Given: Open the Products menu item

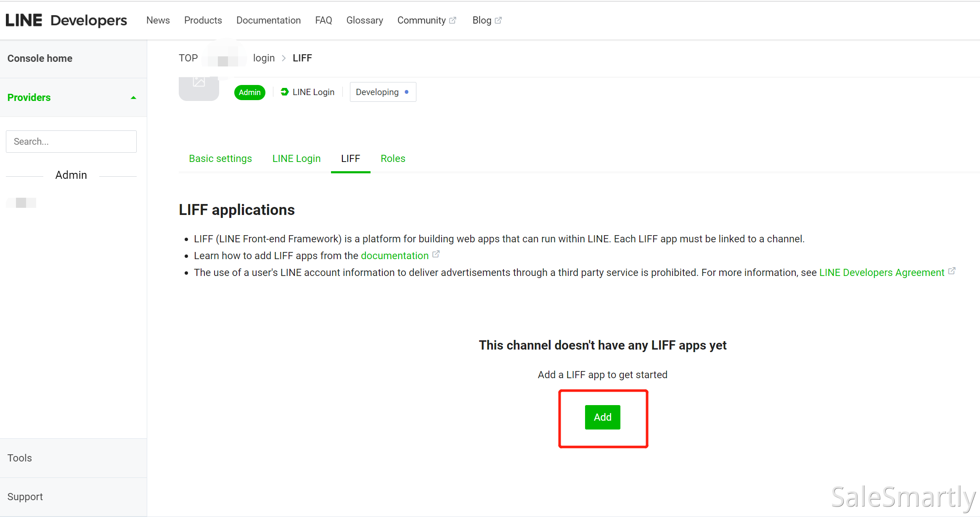Looking at the screenshot, I should coord(203,20).
